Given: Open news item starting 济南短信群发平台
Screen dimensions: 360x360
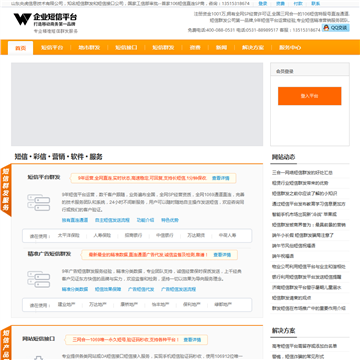Looking at the screenshot, I should (x=306, y=287).
